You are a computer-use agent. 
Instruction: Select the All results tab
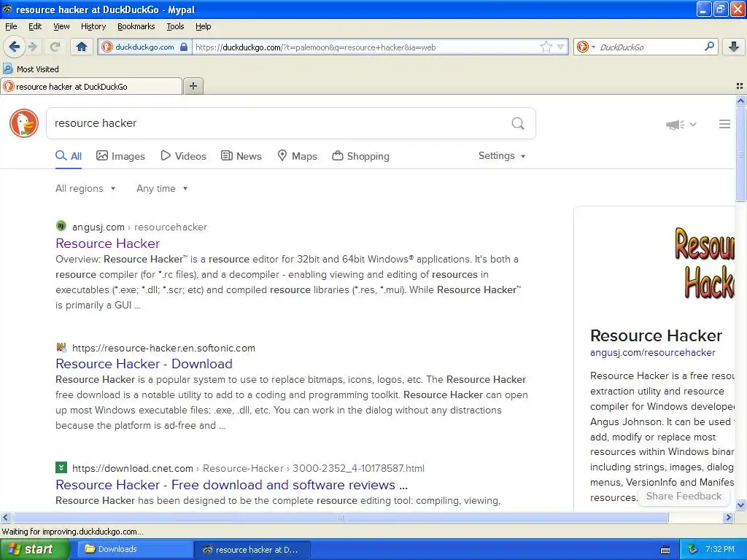tap(69, 156)
